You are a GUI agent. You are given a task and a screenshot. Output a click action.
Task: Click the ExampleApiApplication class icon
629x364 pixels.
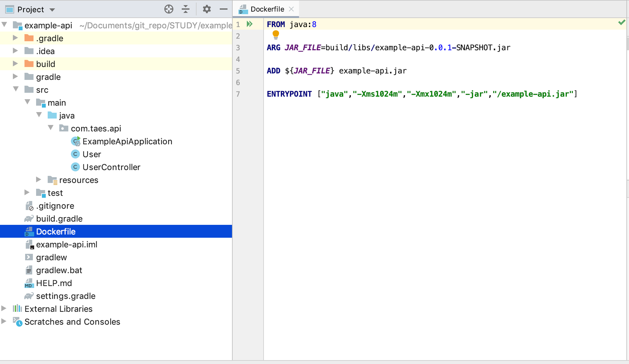pyautogui.click(x=75, y=141)
